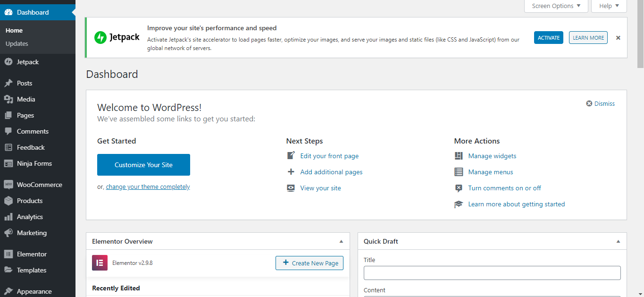Click the Ninja Forms icon

click(8, 163)
